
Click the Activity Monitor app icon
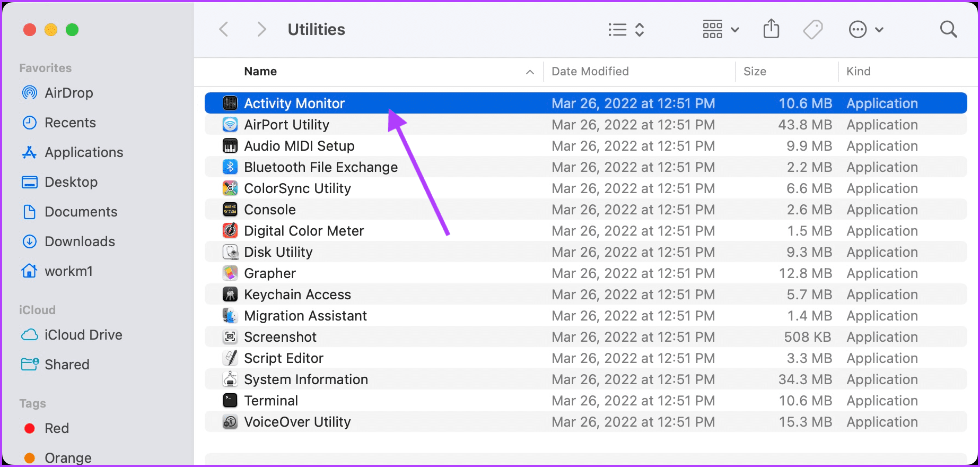pos(230,103)
